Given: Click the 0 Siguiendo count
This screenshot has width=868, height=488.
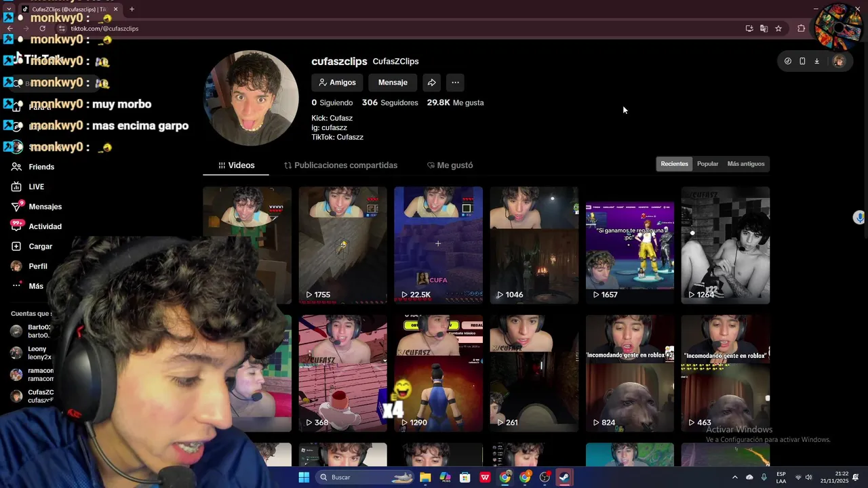Looking at the screenshot, I should (332, 103).
